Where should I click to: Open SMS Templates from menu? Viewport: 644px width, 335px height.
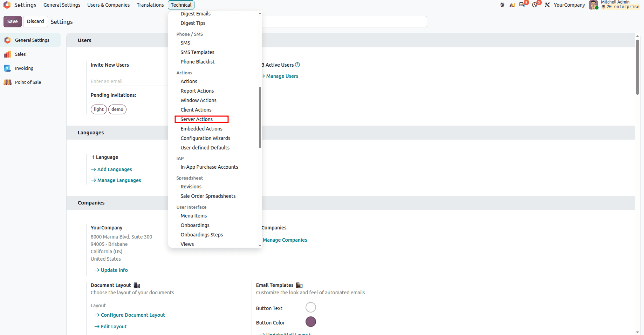[x=197, y=52]
